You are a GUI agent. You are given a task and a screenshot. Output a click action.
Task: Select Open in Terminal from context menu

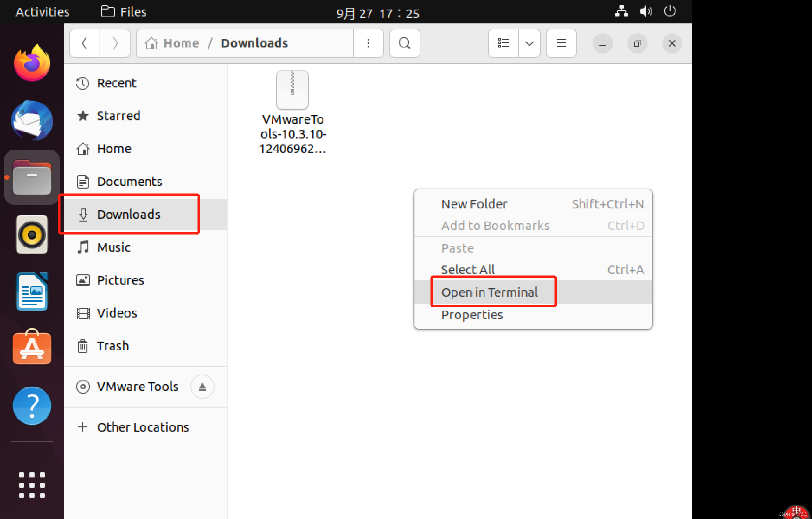click(x=489, y=292)
